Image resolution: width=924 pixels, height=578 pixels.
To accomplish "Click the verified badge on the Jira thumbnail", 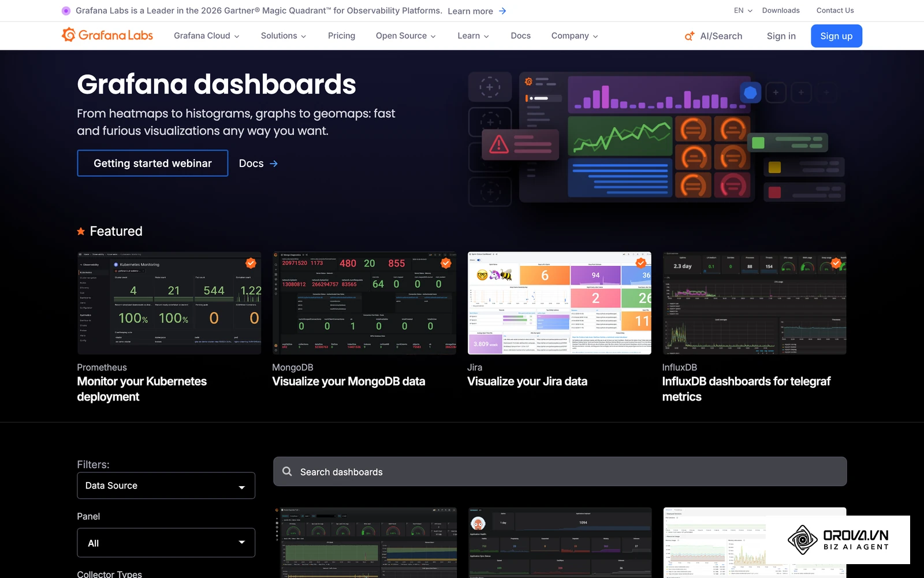I will pyautogui.click(x=641, y=263).
